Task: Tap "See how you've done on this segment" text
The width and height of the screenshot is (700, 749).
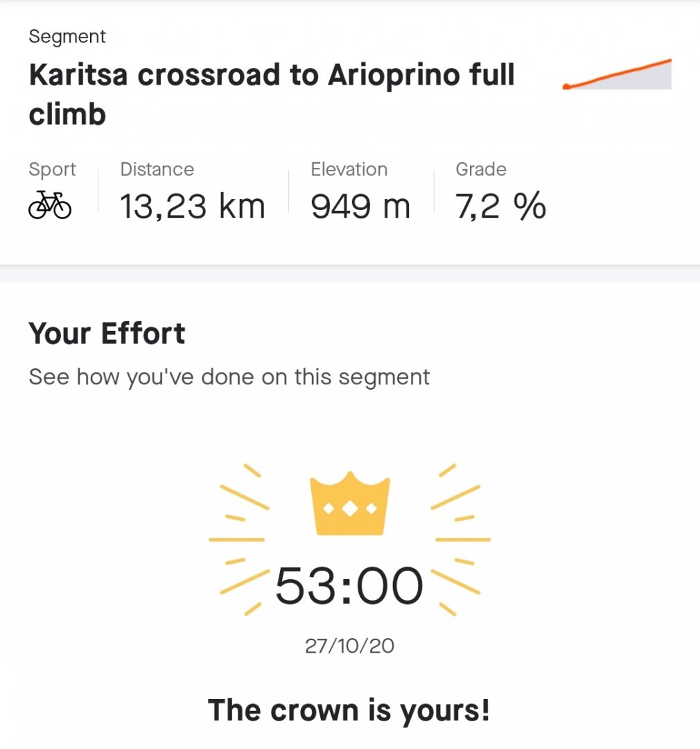Action: 229,377
